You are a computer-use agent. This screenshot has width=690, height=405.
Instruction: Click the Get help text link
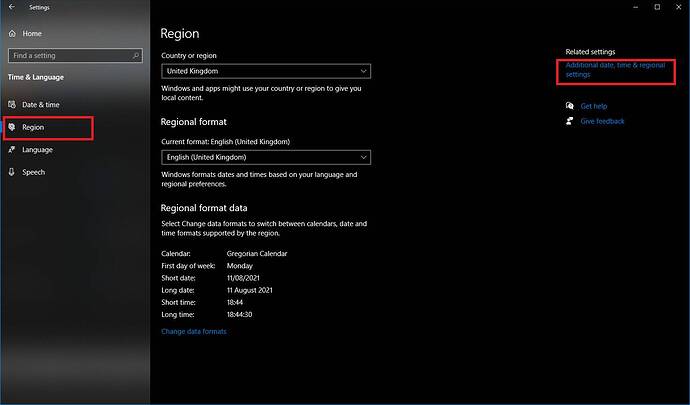pyautogui.click(x=594, y=106)
